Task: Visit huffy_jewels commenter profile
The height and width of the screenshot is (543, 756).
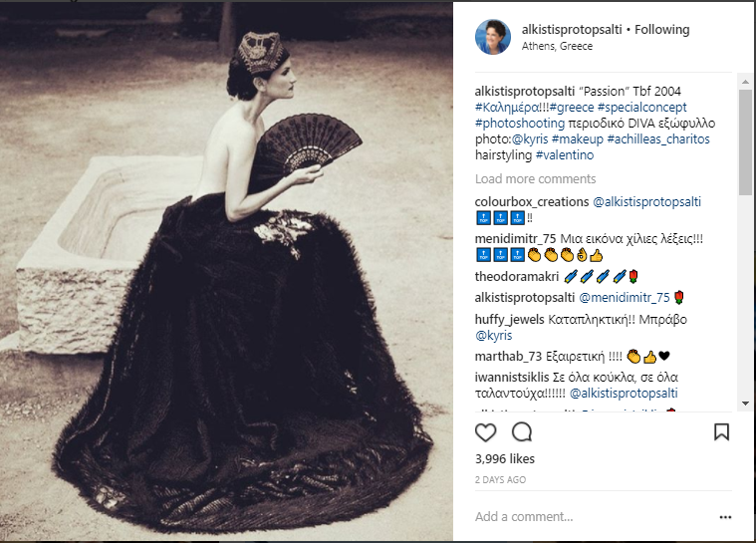Action: coord(509,319)
